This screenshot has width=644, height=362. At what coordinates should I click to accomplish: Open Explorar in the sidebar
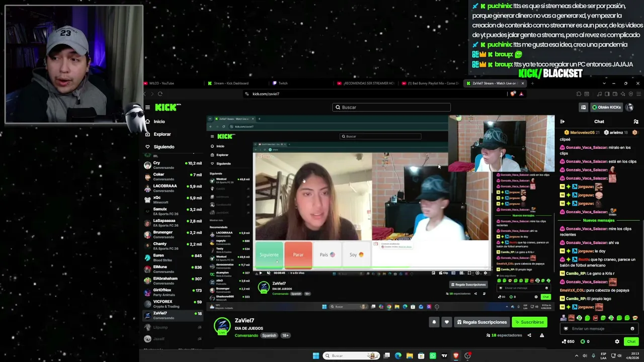point(162,134)
